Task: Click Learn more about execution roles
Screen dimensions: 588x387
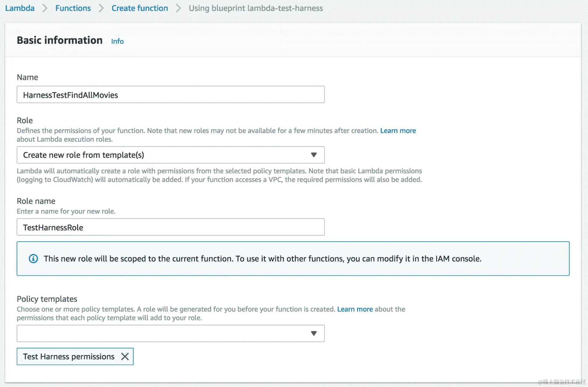Action: 398,131
